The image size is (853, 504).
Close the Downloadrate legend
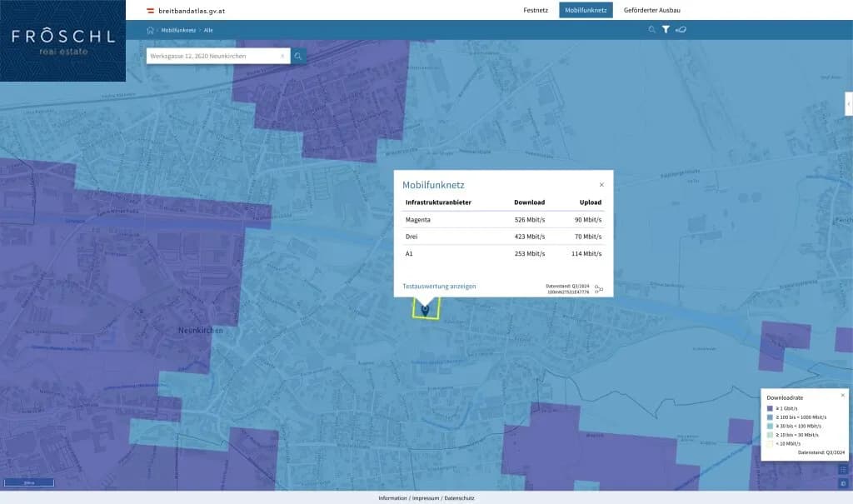843,395
